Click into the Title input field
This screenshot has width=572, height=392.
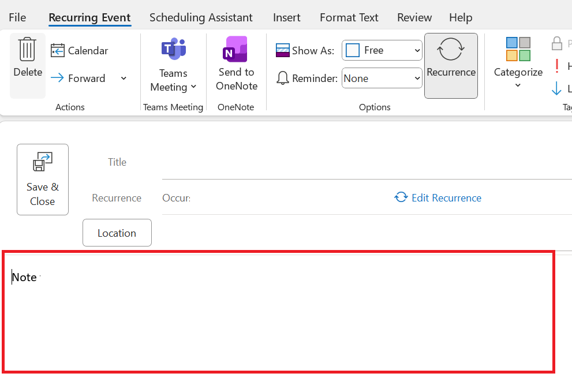(367, 162)
